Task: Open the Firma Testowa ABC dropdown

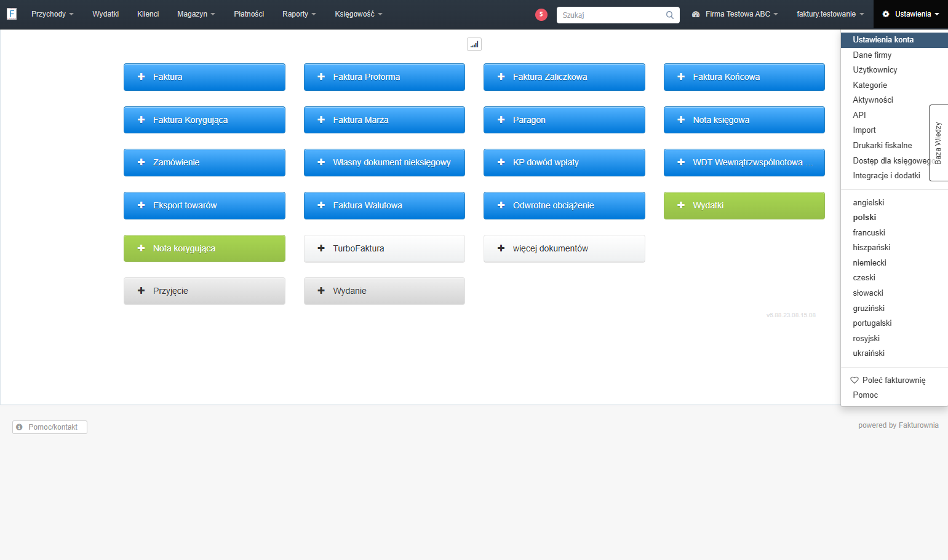Action: (x=735, y=14)
